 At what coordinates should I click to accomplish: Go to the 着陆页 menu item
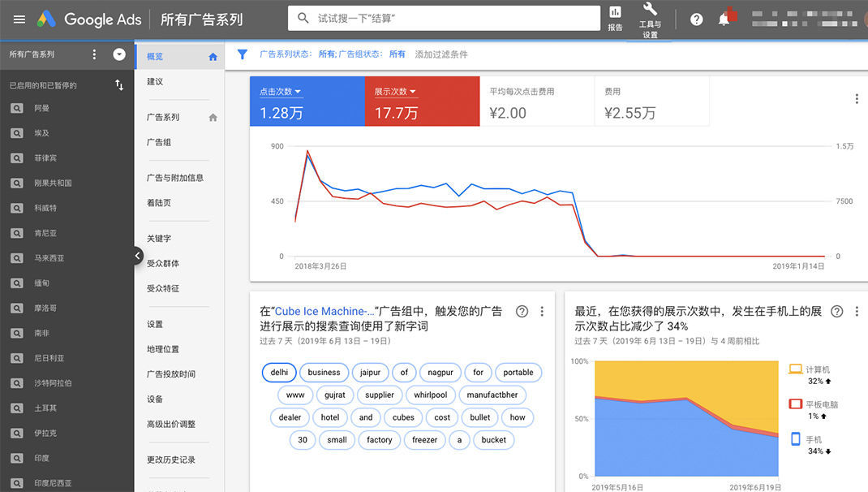(159, 202)
